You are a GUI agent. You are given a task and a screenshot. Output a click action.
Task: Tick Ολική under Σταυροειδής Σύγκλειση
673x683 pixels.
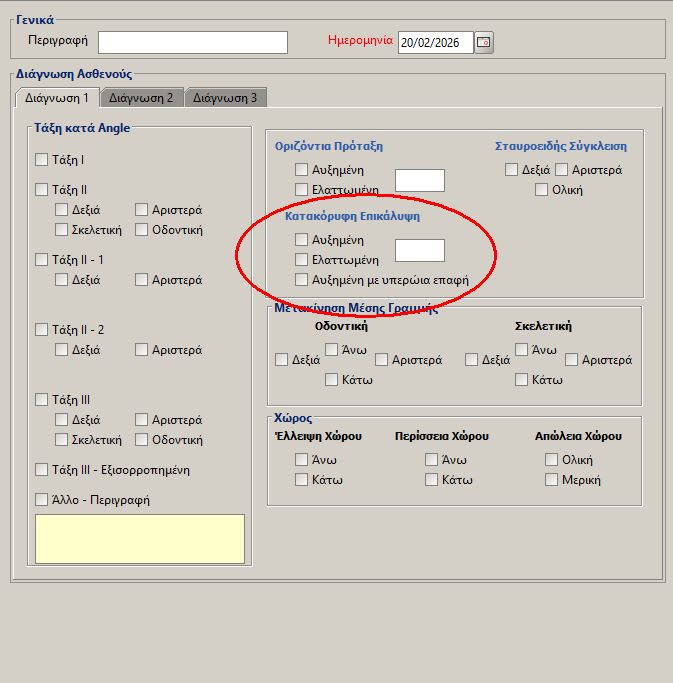coord(542,190)
